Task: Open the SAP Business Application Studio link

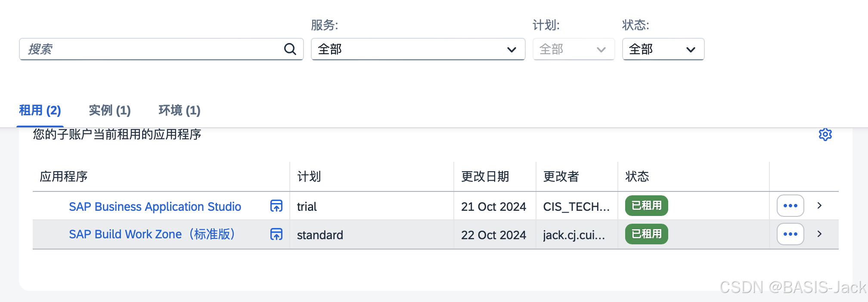Action: tap(155, 206)
